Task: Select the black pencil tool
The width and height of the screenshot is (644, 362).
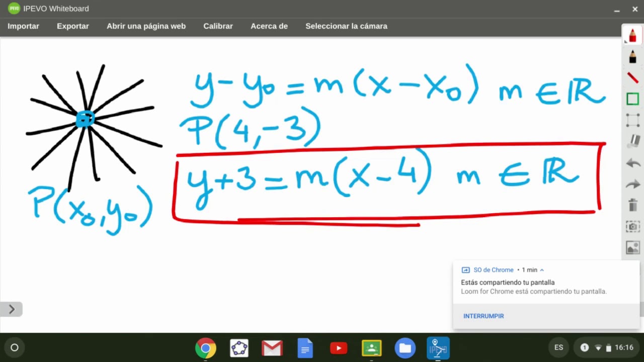Action: [632, 56]
